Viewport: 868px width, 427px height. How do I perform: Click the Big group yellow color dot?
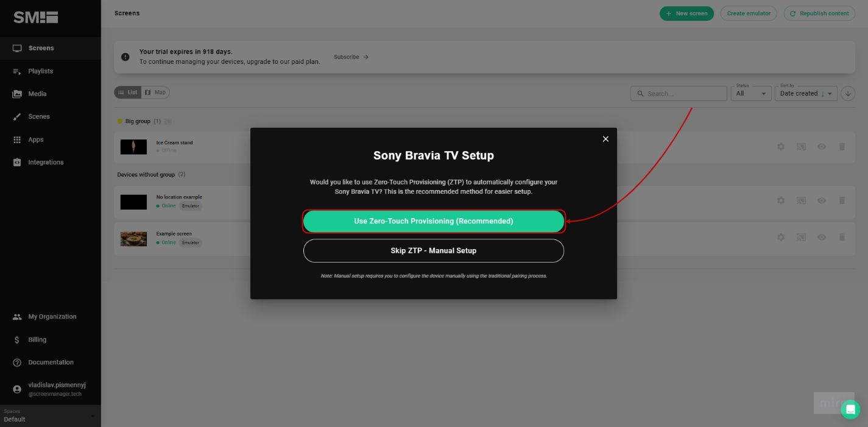coord(120,121)
